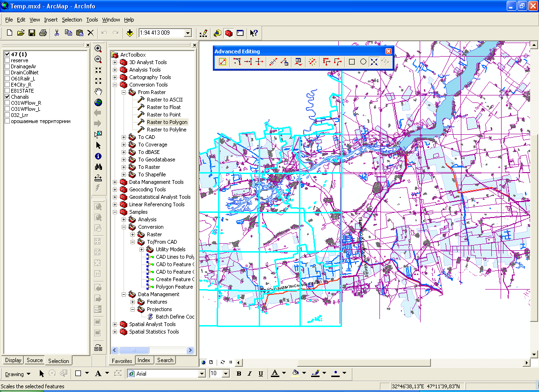Turn on the E4City_R layer checkbox
Screen dimensions: 539x392
click(x=7, y=85)
